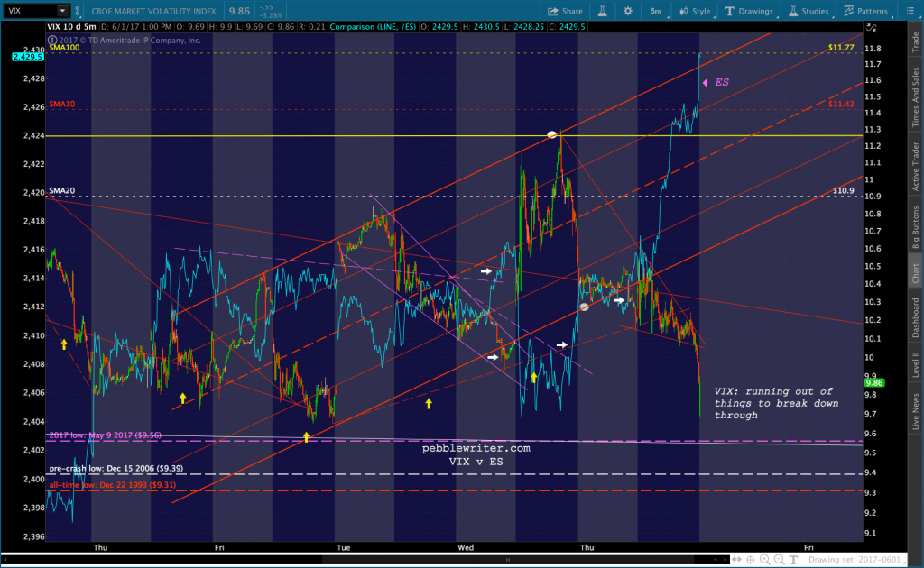
Task: Open the Studies menu
Action: pos(808,11)
